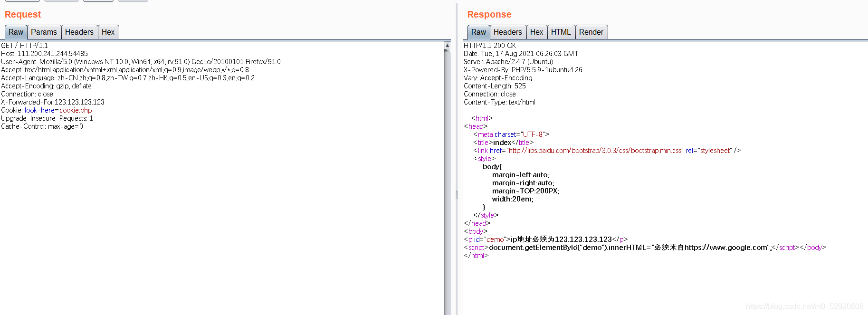Click the 'Cache-Control: max-age=0' line
This screenshot has height=315, width=868.
pyautogui.click(x=42, y=126)
